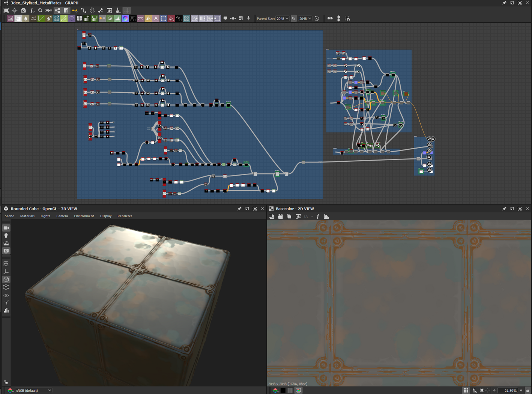This screenshot has height=394, width=532.
Task: Open the graph info dropdown (i icon)
Action: click(32, 11)
